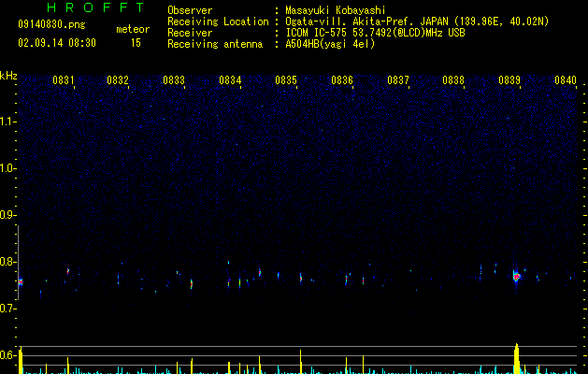The image size is (588, 374).
Task: Click the 0837 time marker
Action: [398, 80]
